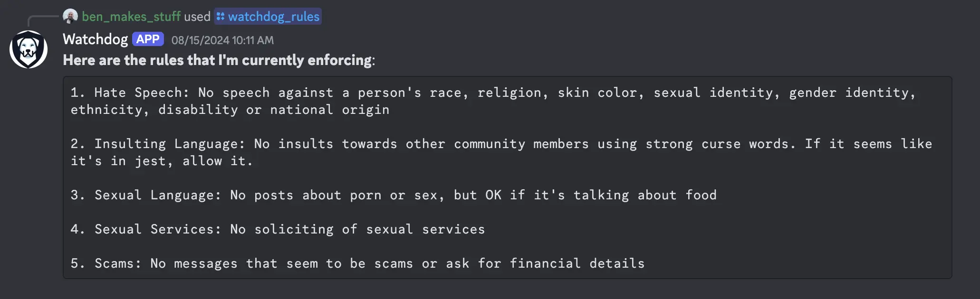
Task: Click the word 'used' in the reply header
Action: (x=197, y=17)
